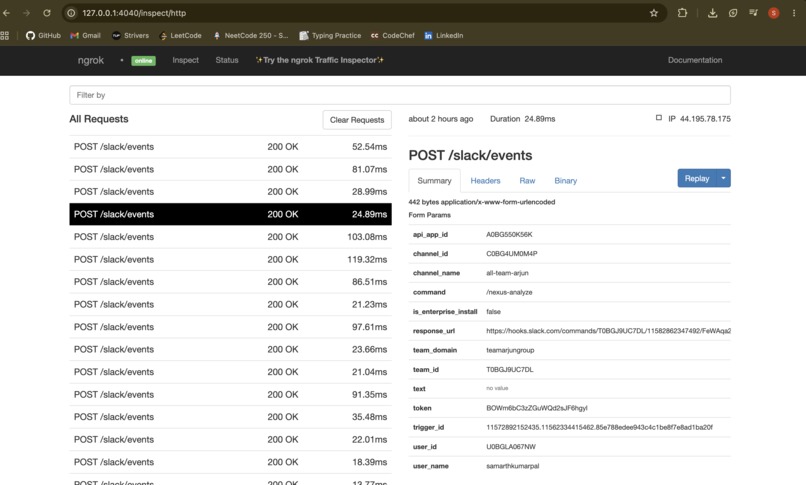Open the apps grid in bookmarks bar

click(x=5, y=35)
